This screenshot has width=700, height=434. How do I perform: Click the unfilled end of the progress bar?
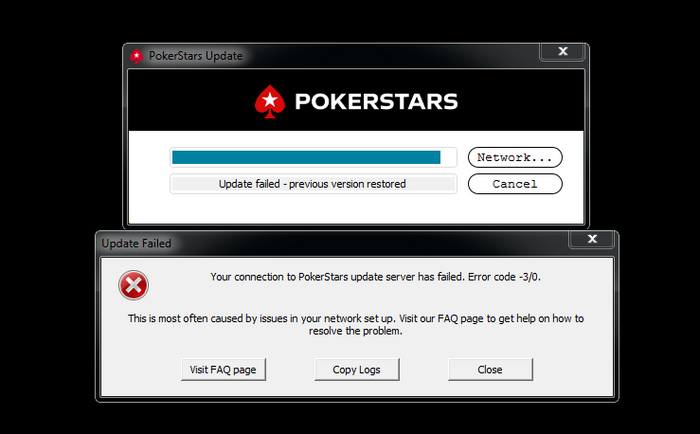pos(448,157)
